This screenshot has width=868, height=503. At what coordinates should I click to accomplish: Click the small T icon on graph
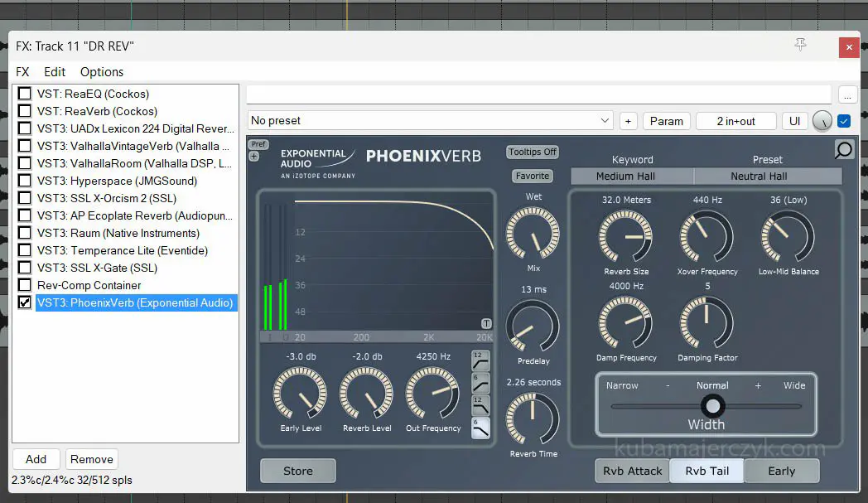point(486,323)
